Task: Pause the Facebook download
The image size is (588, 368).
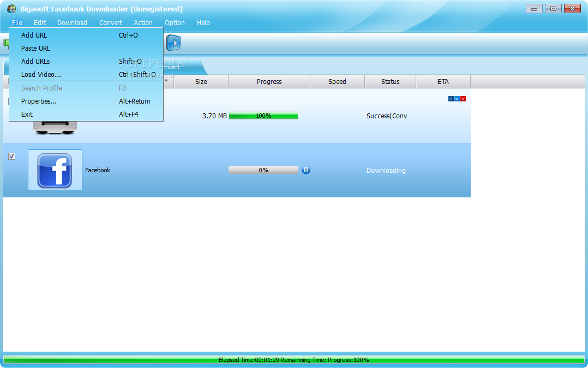Action: point(305,170)
